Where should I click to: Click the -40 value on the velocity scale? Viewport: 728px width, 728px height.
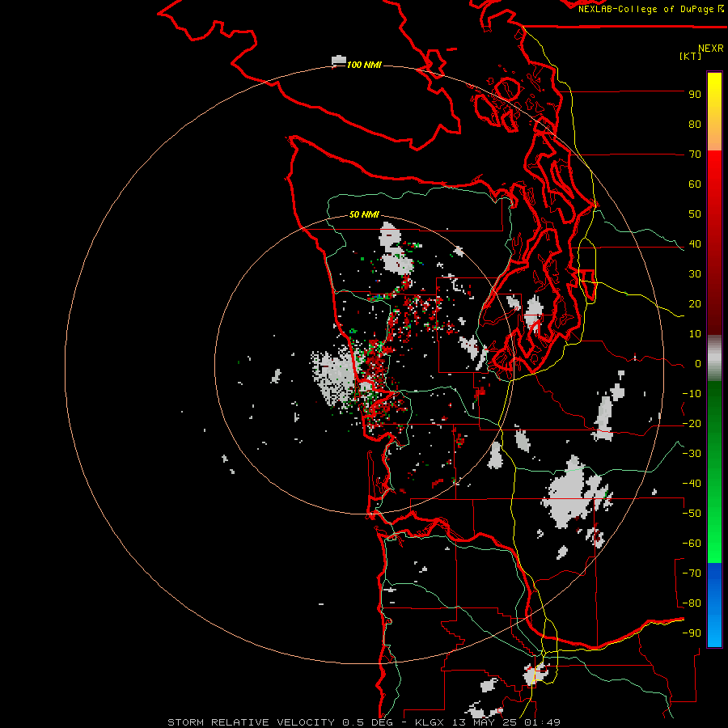tap(692, 484)
